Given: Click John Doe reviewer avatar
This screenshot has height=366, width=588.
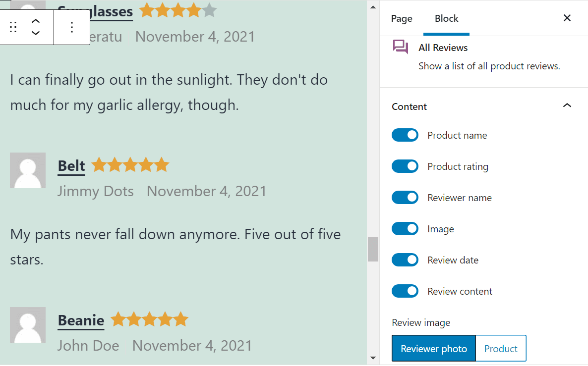Looking at the screenshot, I should coord(28,325).
